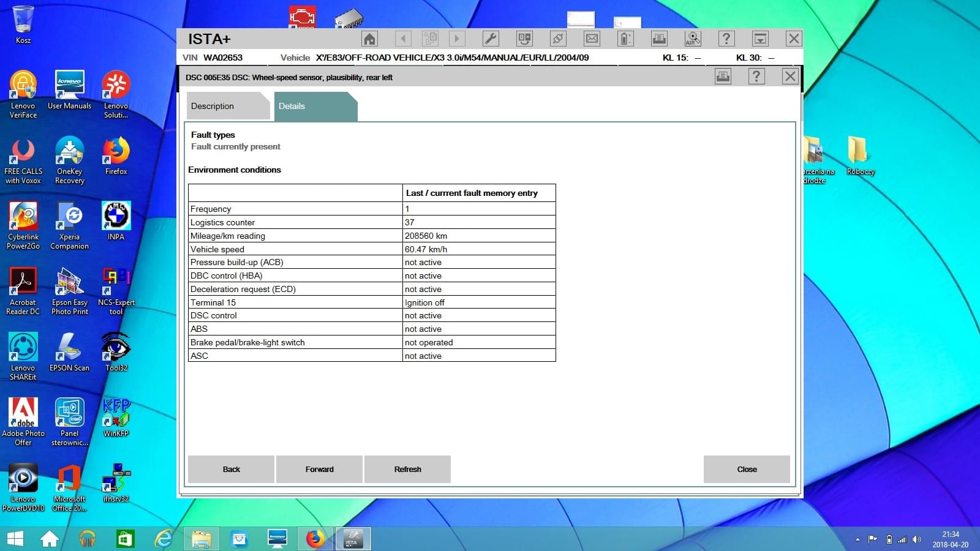
Task: Open the envelope messages icon
Action: point(592,39)
